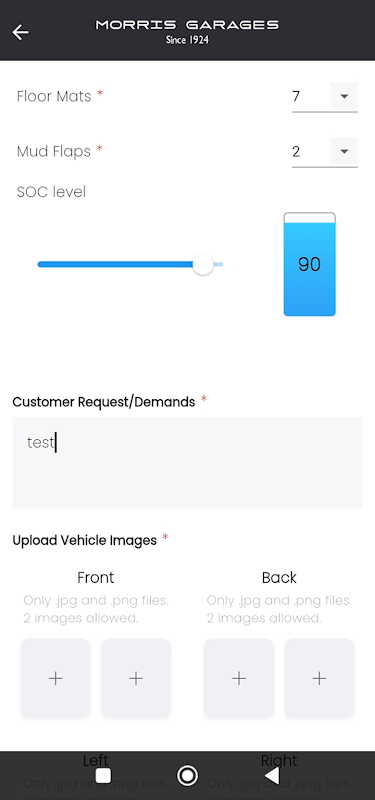This screenshot has width=375, height=800.
Task: Tap Android recent apps square button
Action: [x=104, y=776]
